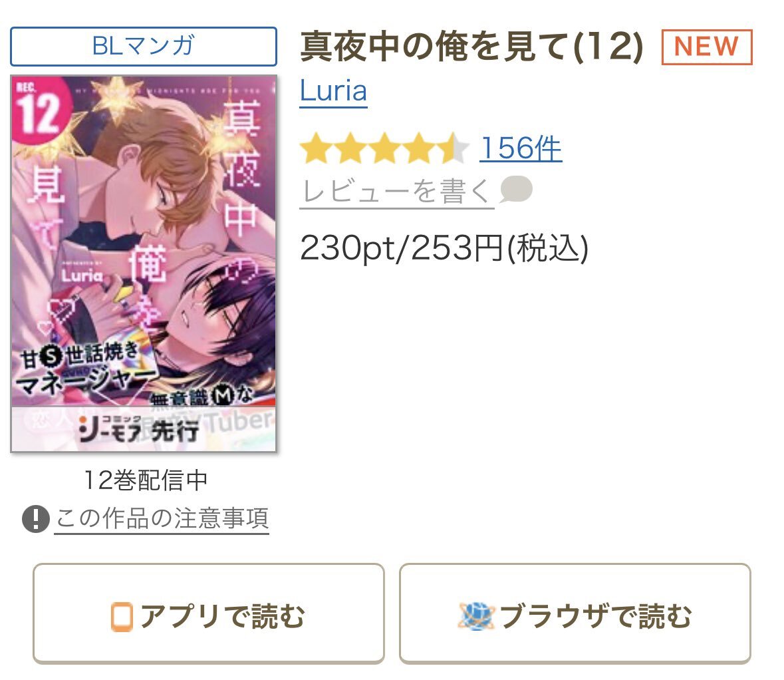Viewport: 784px width, 680px height.
Task: Tap the アプリで読む button
Action: (209, 613)
